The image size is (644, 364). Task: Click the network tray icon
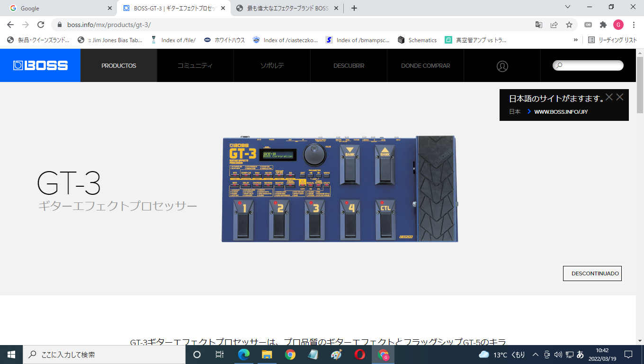569,355
